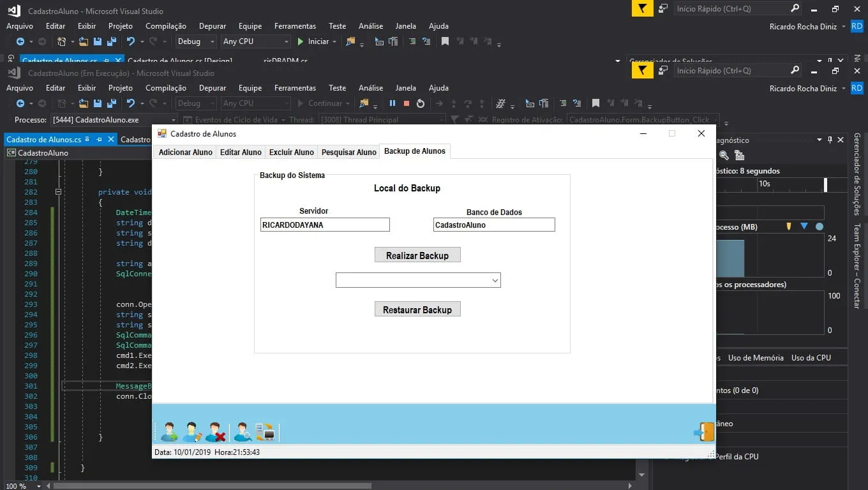Image resolution: width=868 pixels, height=490 pixels.
Task: Pause debugging with the pause icon
Action: 393,103
